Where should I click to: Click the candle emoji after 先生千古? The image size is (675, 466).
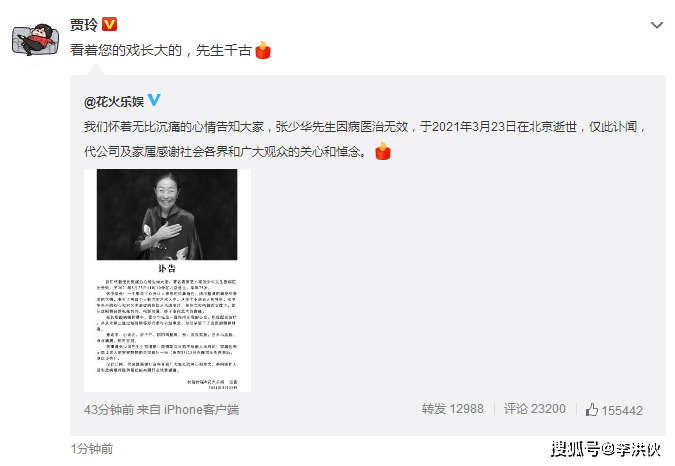tap(263, 50)
